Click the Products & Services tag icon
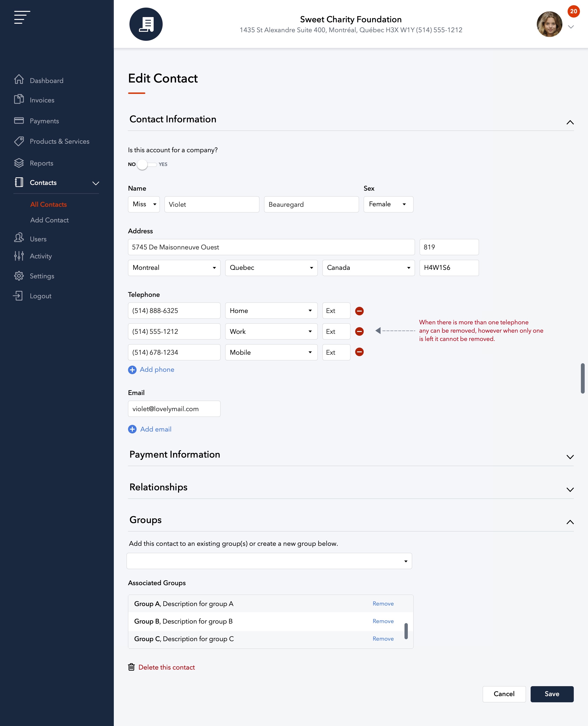 tap(19, 141)
